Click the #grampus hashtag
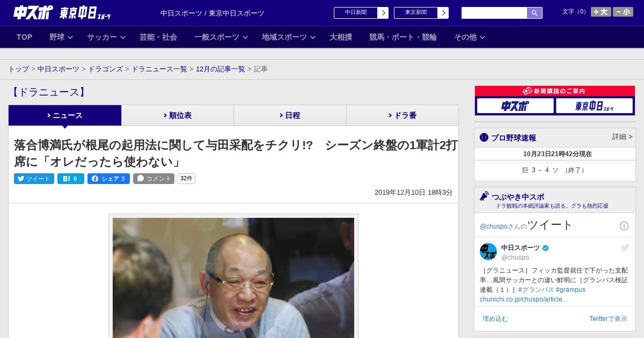644x338 pixels. [x=570, y=290]
